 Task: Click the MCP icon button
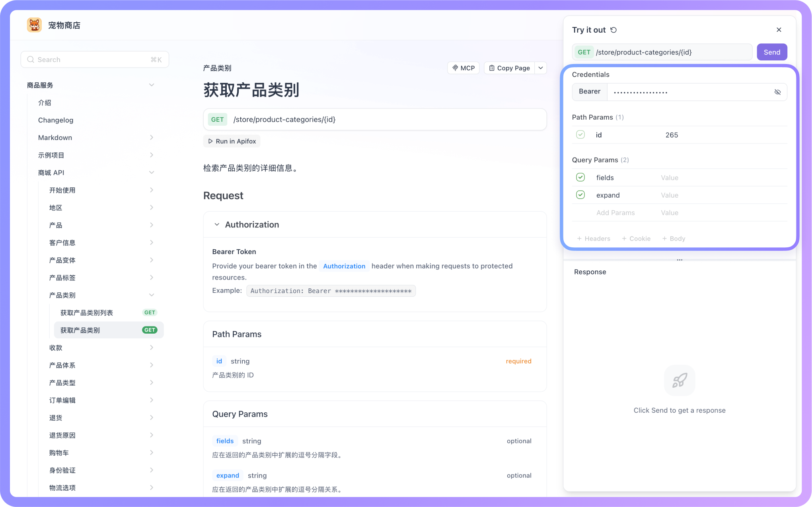pyautogui.click(x=455, y=68)
